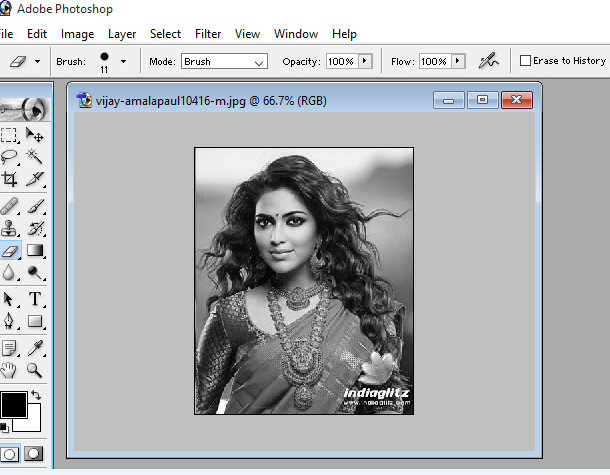Viewport: 610px width, 475px height.
Task: Select the Move tool
Action: coord(34,135)
